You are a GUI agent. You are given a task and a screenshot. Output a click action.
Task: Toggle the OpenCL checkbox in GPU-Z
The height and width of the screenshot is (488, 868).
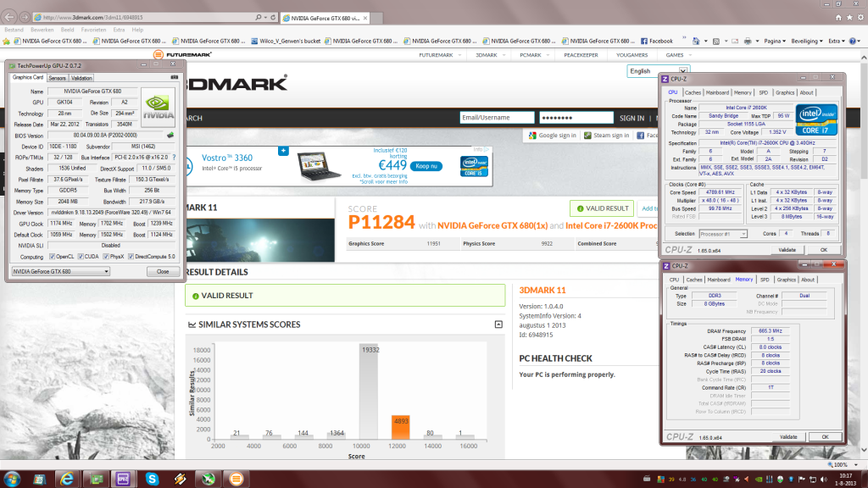point(52,257)
